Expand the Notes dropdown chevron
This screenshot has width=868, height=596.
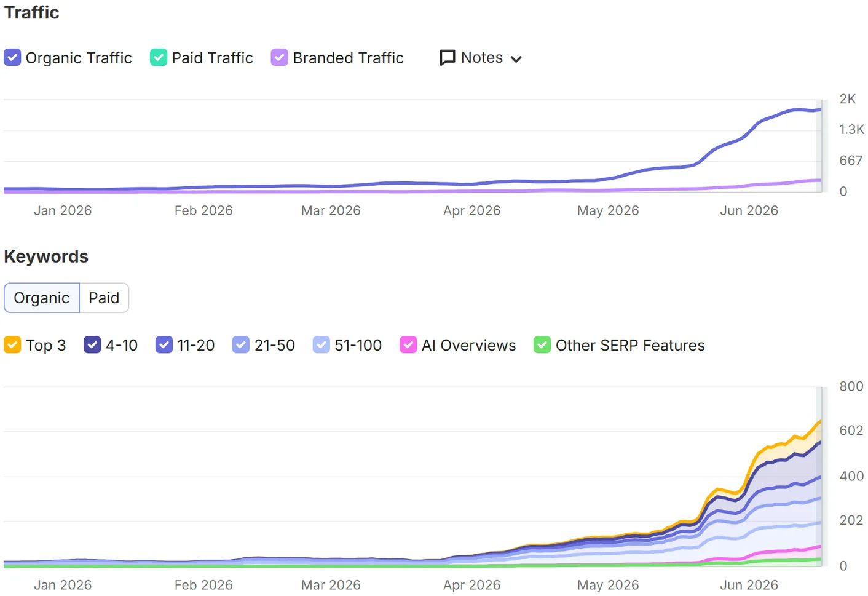(x=516, y=59)
